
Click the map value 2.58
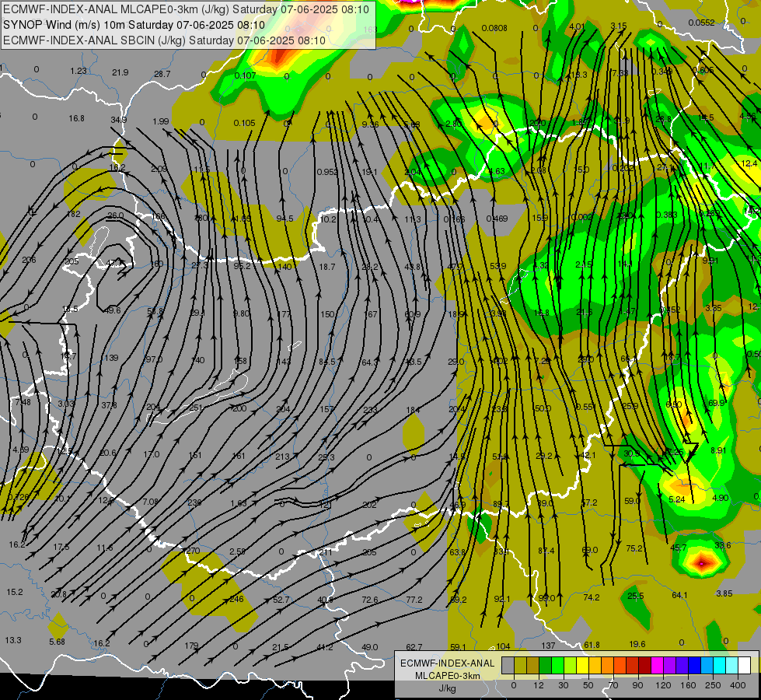[237, 551]
